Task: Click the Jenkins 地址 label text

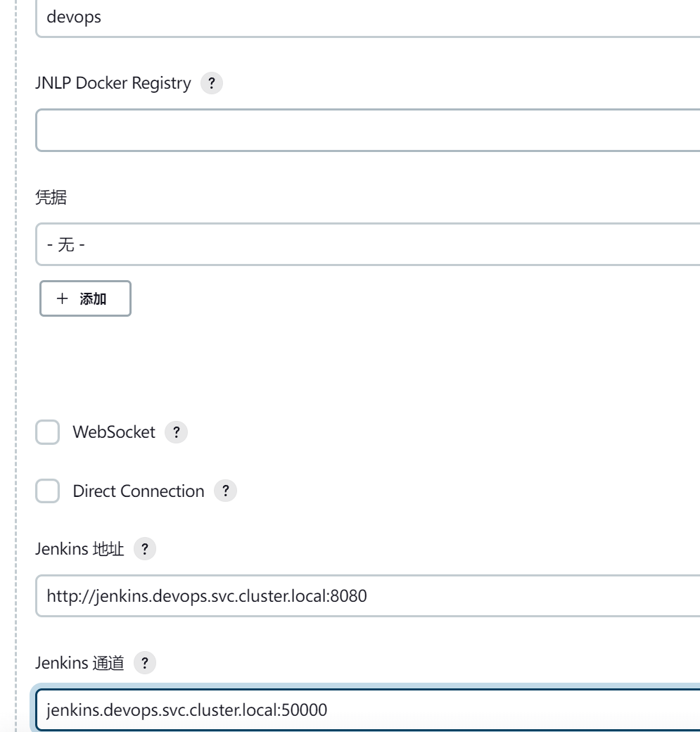Action: coord(79,549)
